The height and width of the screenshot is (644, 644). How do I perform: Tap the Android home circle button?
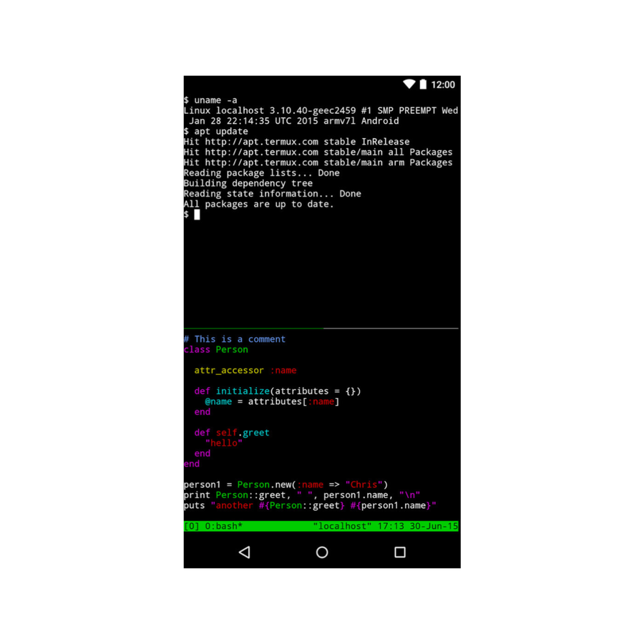(322, 552)
